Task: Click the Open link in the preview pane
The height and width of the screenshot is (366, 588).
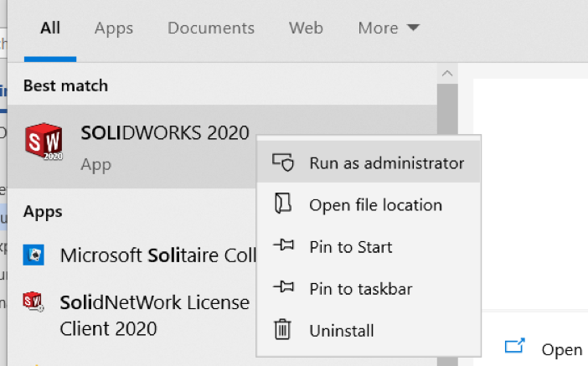Action: (x=561, y=349)
